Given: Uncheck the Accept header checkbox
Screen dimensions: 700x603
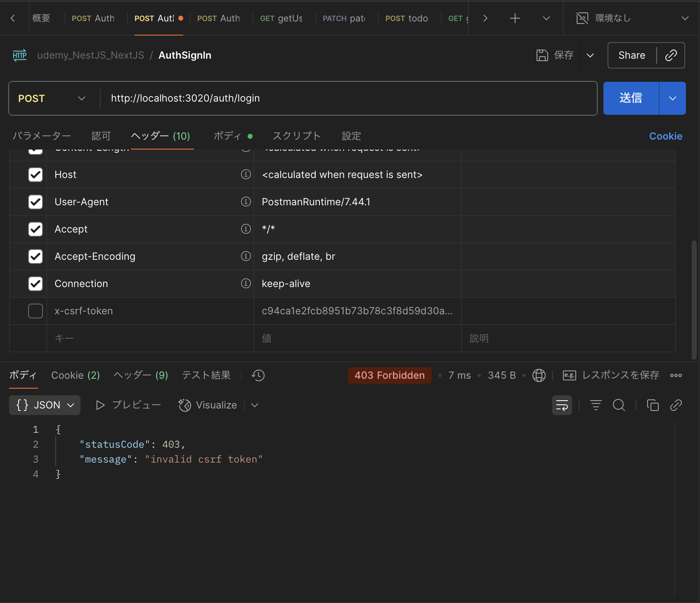Looking at the screenshot, I should click(x=35, y=229).
